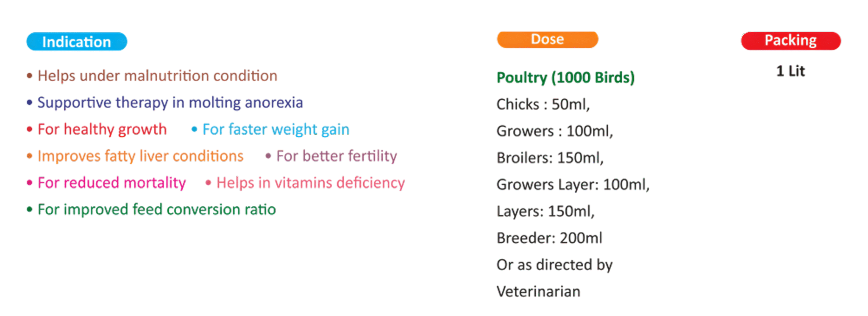Select the "For reduced mortality" bullet
This screenshot has width=868, height=316.
coord(111,183)
